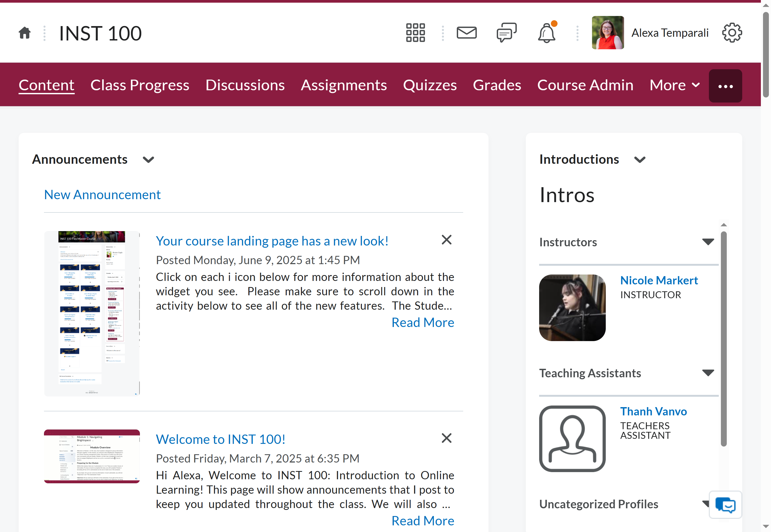The width and height of the screenshot is (771, 532).
Task: Open update alerts bell icon
Action: coord(547,33)
